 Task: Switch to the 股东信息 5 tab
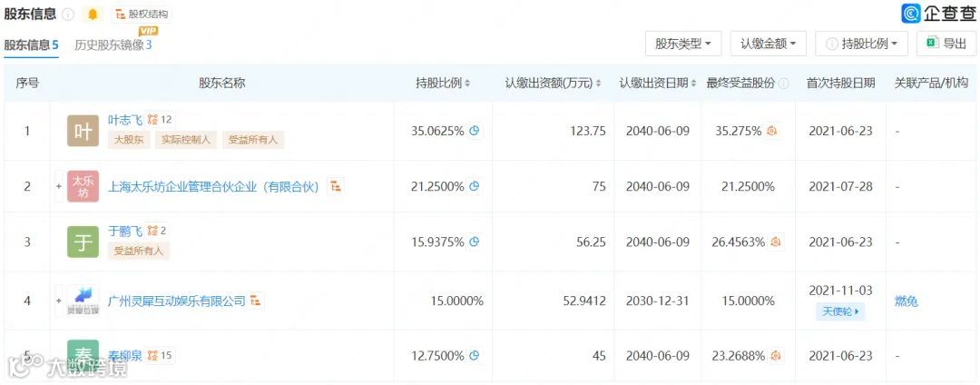pos(31,45)
